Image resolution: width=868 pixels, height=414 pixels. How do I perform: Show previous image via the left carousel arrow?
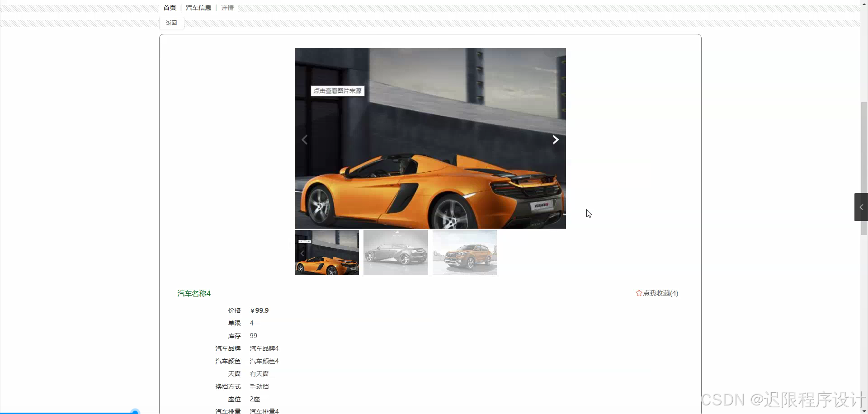(x=305, y=139)
